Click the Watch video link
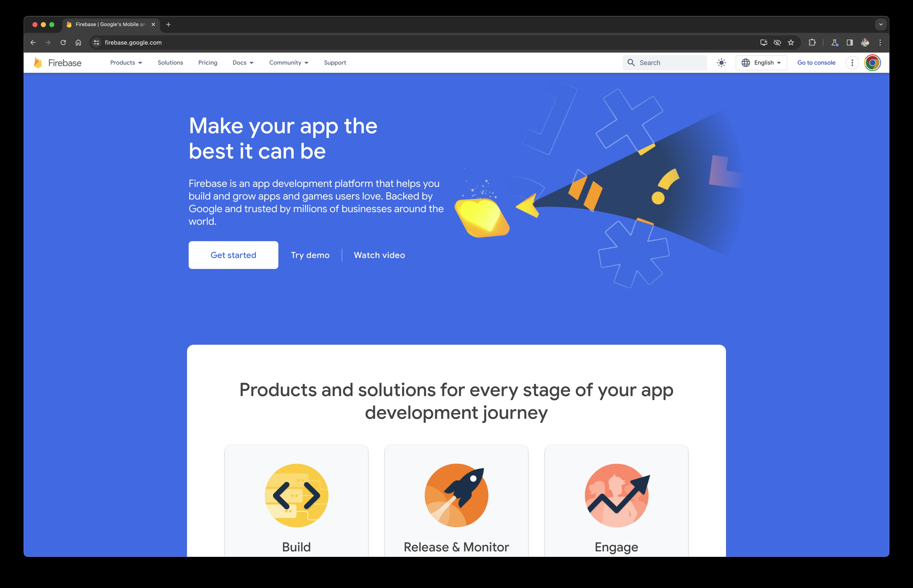The height and width of the screenshot is (588, 913). 379,255
